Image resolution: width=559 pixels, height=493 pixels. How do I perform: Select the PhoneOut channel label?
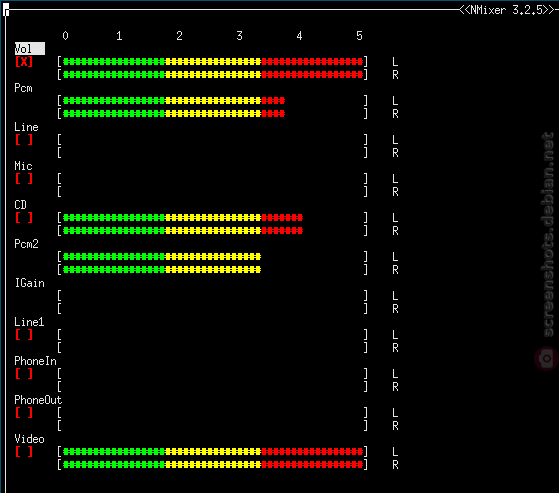pos(38,400)
